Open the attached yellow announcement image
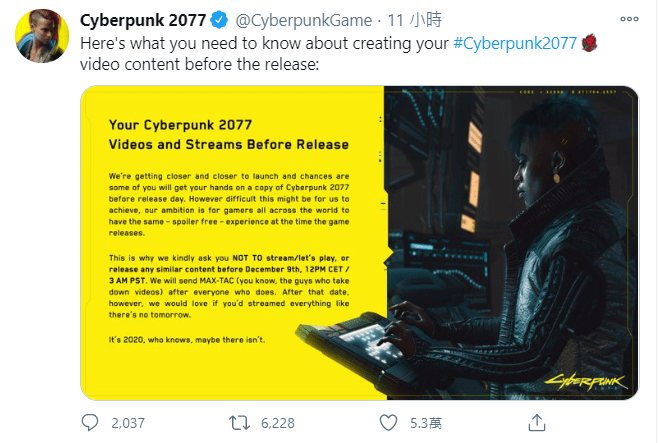This screenshot has width=658, height=443. pos(359,243)
